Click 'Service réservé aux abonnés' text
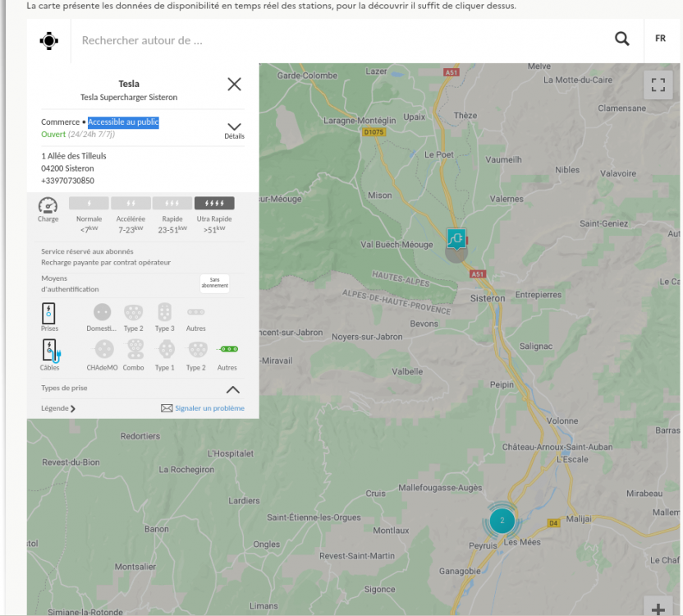This screenshot has height=616, width=683. click(x=87, y=251)
